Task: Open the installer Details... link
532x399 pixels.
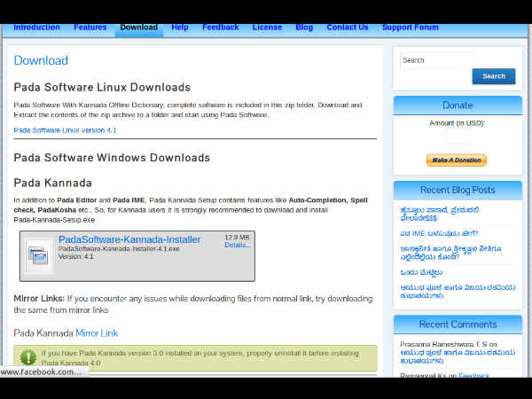Action: coord(238,246)
